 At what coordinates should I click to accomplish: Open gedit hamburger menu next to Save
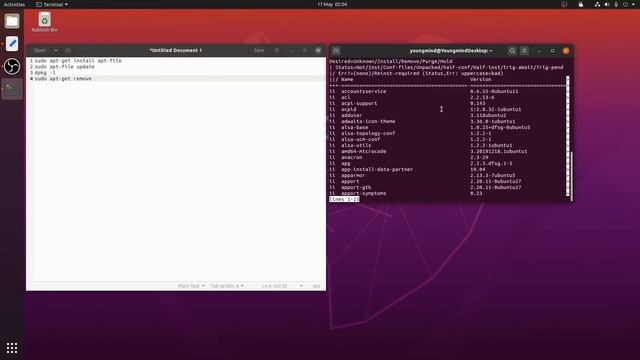coord(276,50)
